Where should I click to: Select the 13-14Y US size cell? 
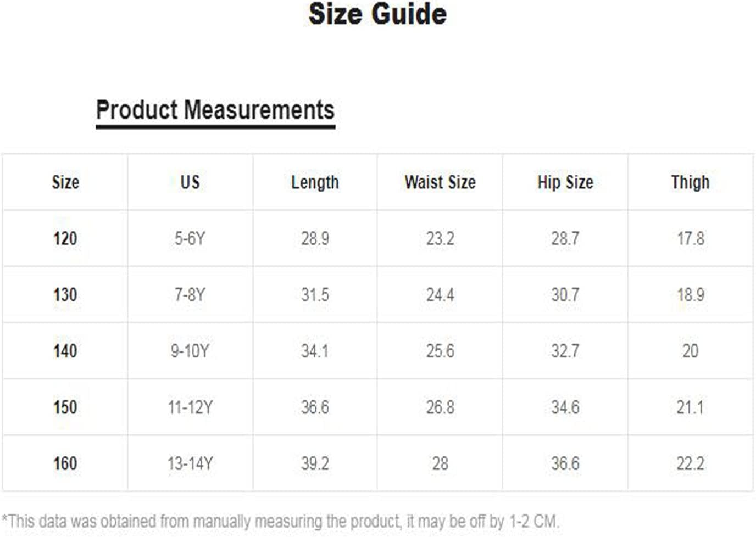190,464
